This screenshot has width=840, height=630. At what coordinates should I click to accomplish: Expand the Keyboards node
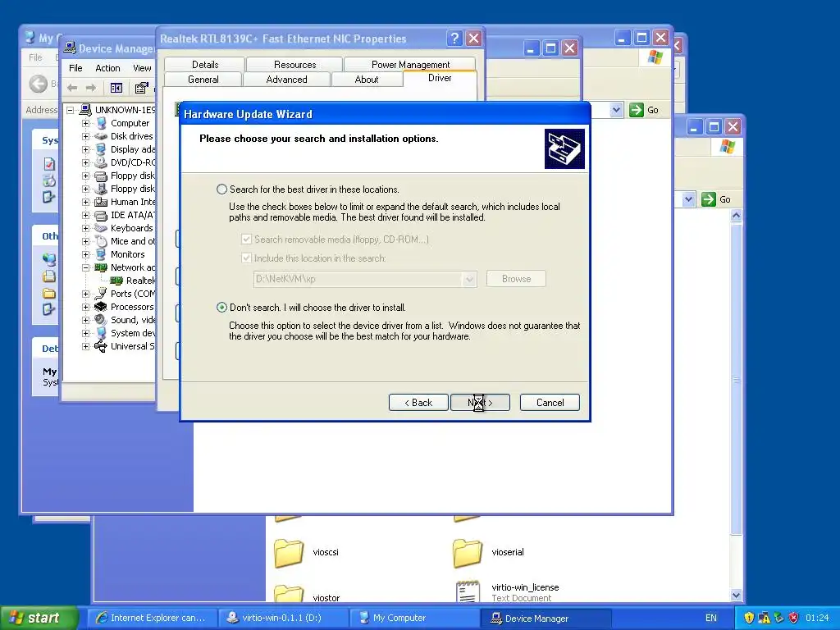tap(85, 228)
